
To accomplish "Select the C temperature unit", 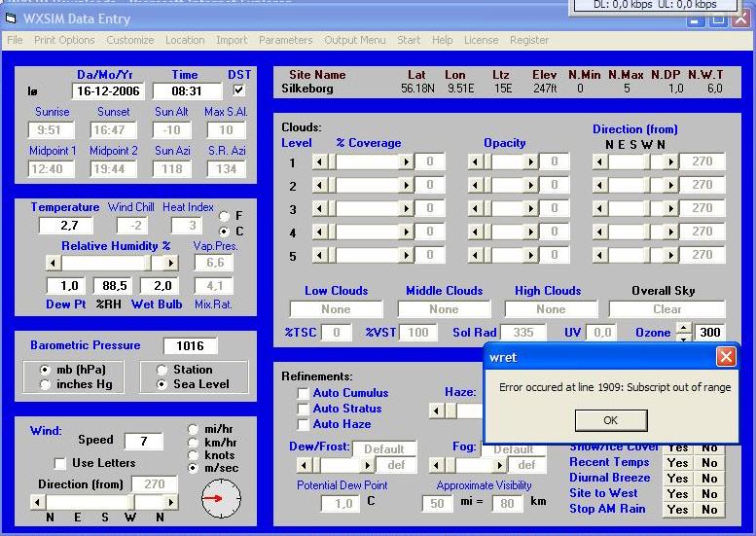I will point(224,232).
